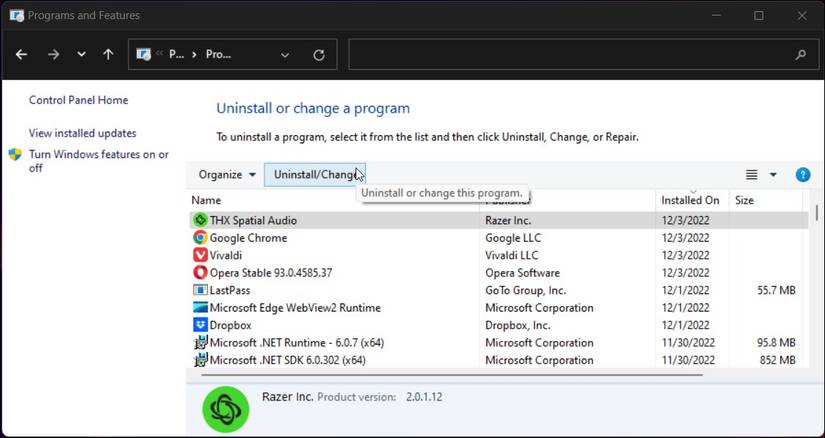Screen dimensions: 825x438
Task: Refresh the Programs and Features view
Action: click(319, 55)
